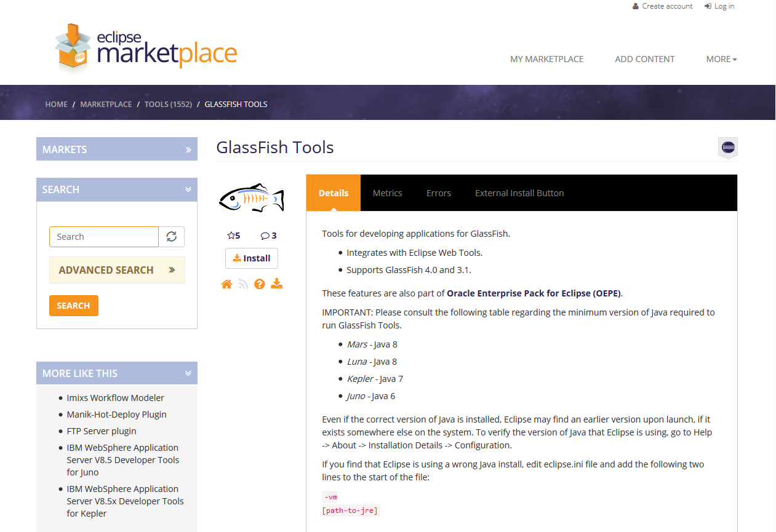Click the star favorite icon
The height and width of the screenshot is (532, 776).
click(231, 236)
